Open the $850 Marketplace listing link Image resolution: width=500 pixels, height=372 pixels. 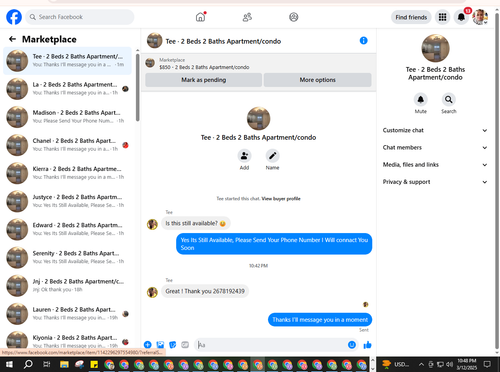pos(204,67)
